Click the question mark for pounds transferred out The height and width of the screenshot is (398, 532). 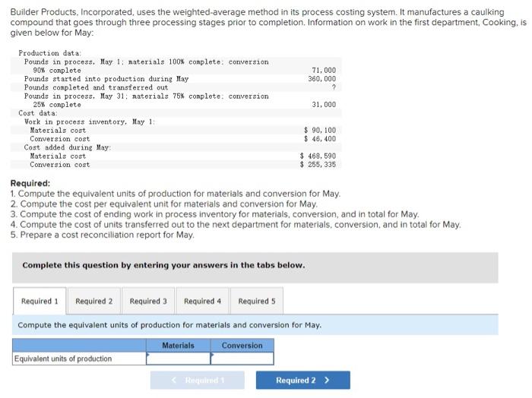tap(334, 87)
